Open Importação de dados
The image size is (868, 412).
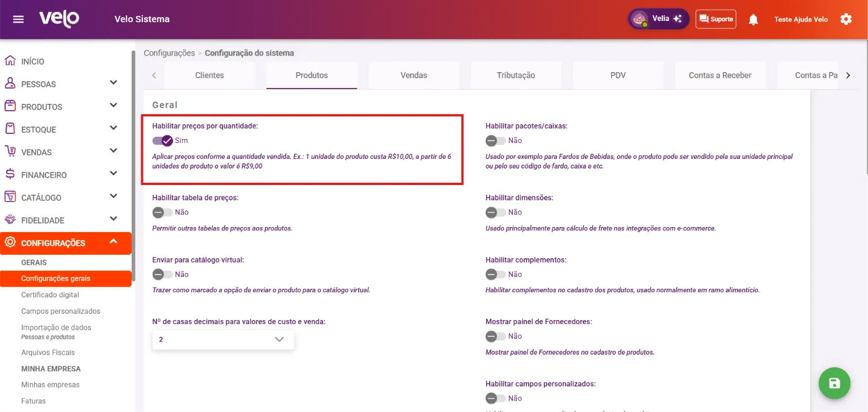56,328
